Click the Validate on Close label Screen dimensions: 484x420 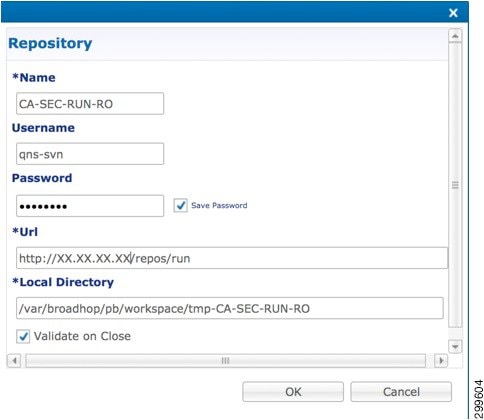coord(82,336)
